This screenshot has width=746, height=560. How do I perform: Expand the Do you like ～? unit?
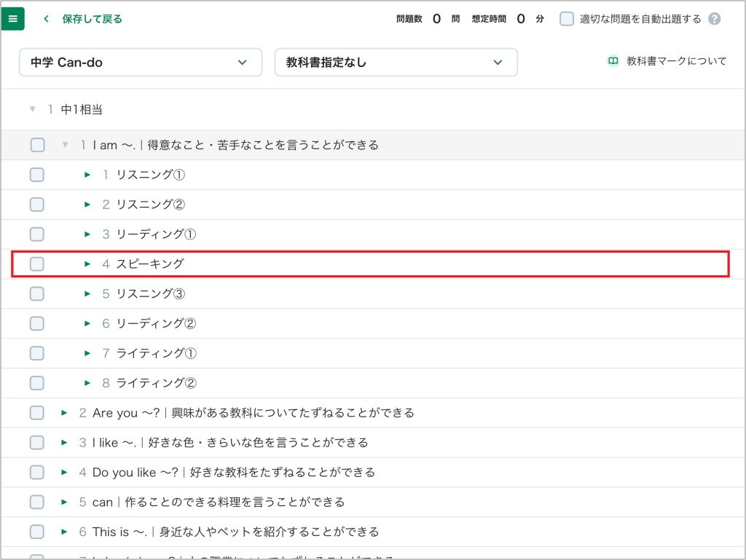click(64, 473)
